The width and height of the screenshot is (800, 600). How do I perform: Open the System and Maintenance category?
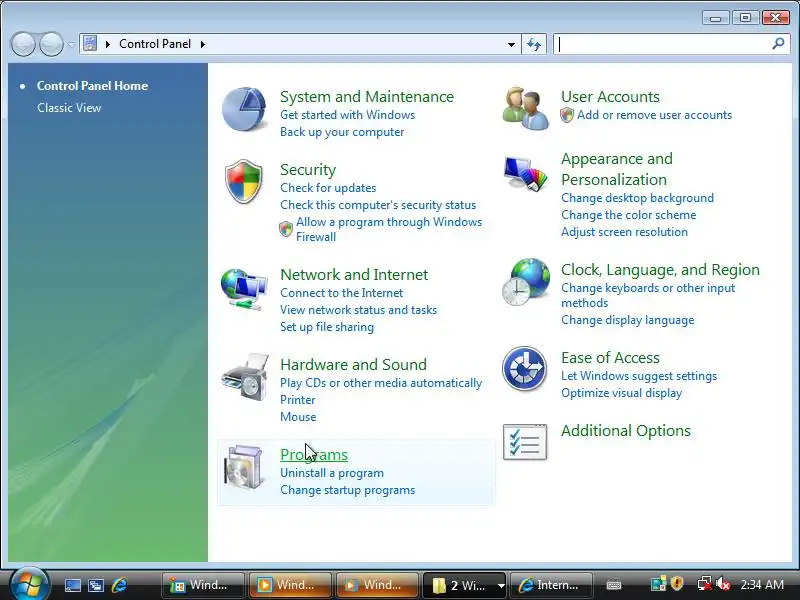tap(367, 96)
